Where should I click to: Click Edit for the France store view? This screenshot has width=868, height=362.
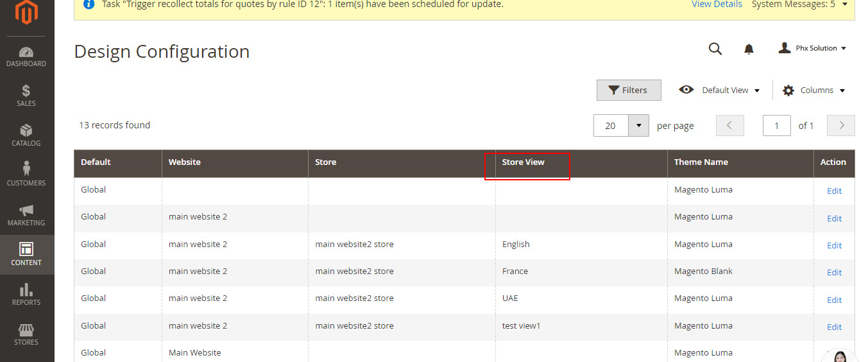tap(834, 272)
